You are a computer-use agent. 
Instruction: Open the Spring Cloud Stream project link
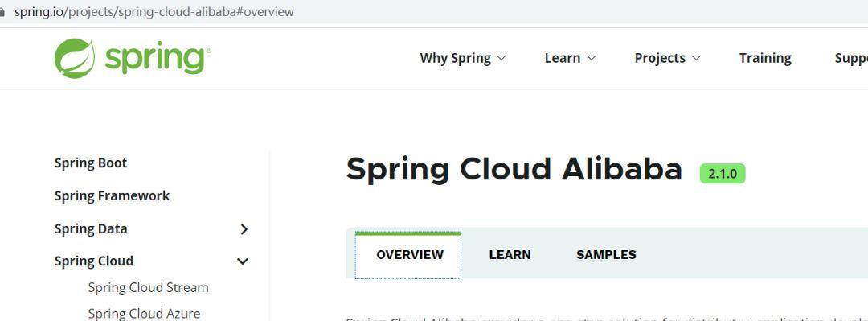tap(149, 287)
